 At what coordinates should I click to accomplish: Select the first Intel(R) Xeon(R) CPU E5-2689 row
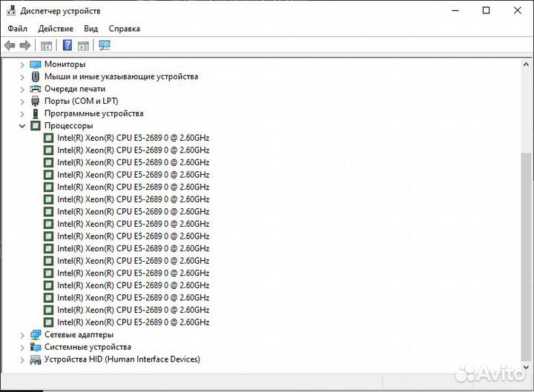(x=133, y=138)
